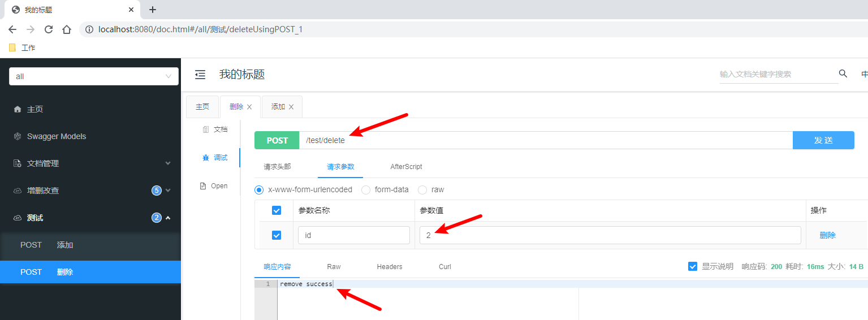
Task: Click the 主页 home icon in sidebar
Action: coord(17,109)
